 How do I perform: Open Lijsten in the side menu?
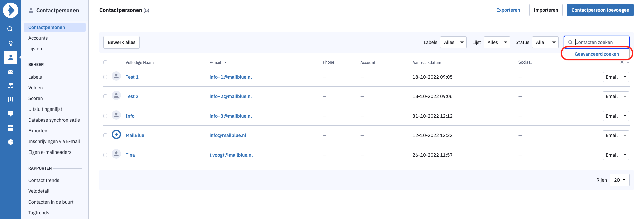tap(35, 49)
